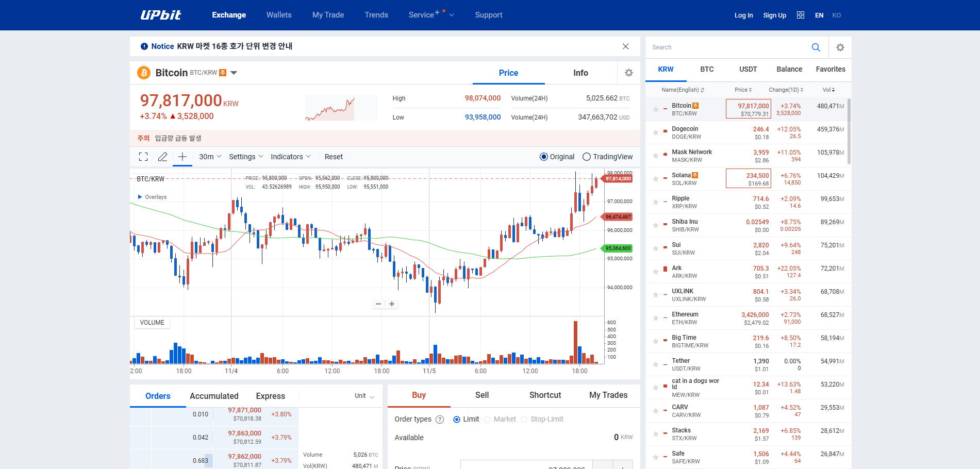Open the Unit dropdown in orders

[x=364, y=396]
